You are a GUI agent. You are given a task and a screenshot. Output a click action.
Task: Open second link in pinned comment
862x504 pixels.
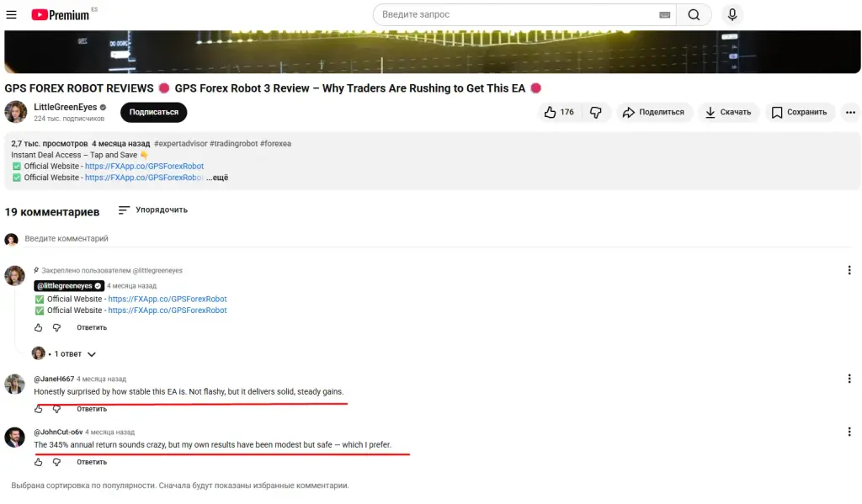[x=168, y=310]
